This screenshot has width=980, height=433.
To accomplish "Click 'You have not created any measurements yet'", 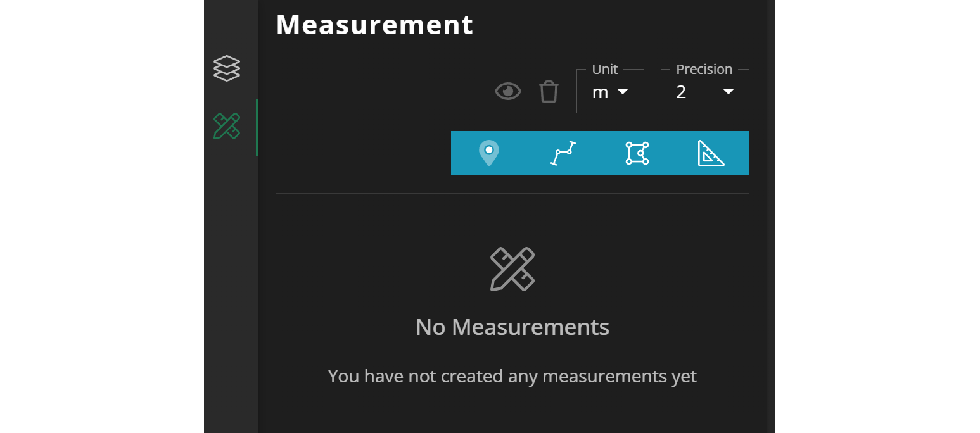I will (x=512, y=376).
